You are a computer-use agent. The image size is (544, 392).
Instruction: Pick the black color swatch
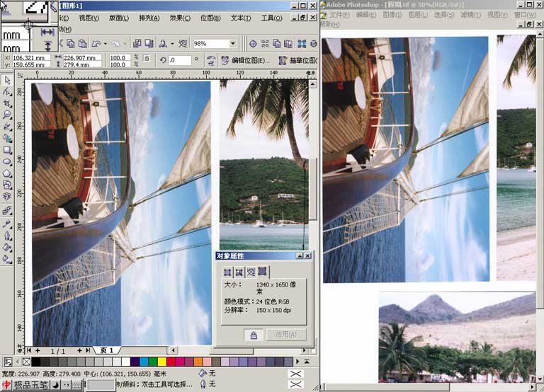[35, 362]
